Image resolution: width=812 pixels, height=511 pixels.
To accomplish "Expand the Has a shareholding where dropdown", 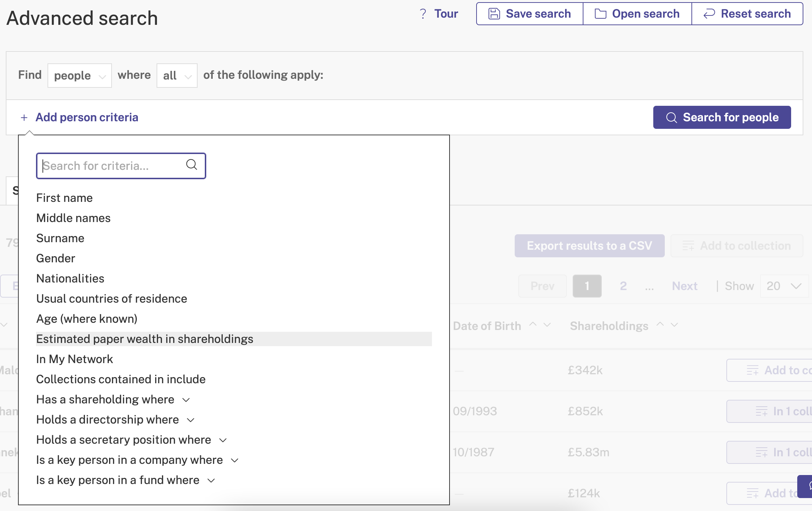I will coord(186,400).
